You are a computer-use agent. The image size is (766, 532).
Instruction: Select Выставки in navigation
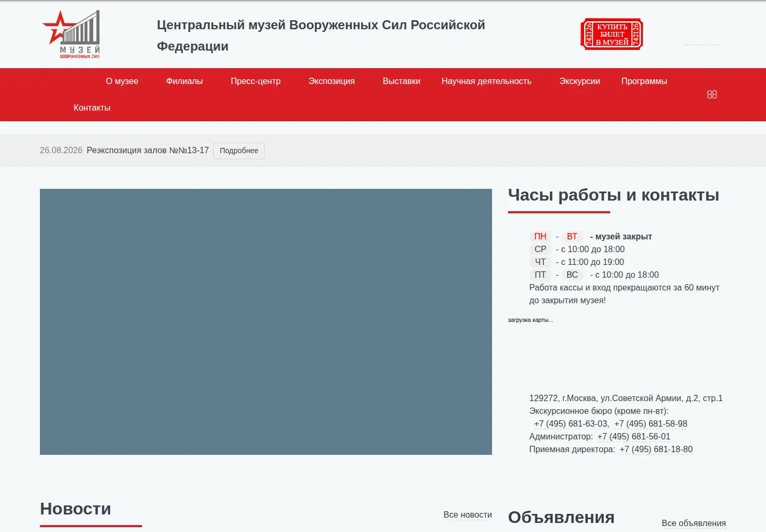pyautogui.click(x=402, y=81)
